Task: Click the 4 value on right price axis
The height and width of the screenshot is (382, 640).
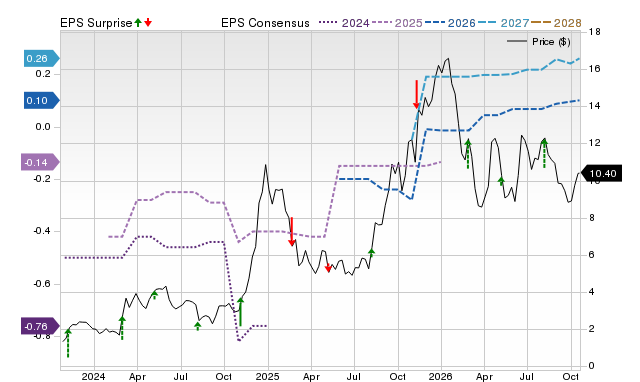Action: pos(592,292)
